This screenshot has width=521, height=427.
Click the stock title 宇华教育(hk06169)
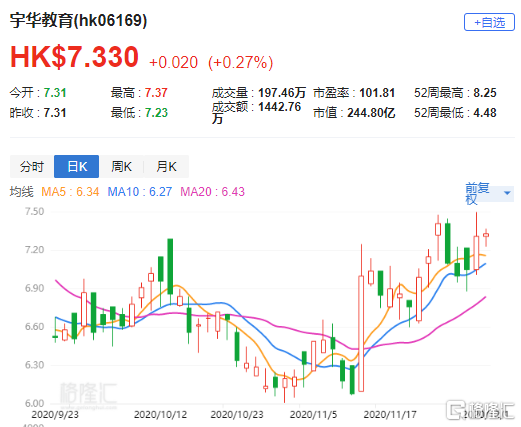pyautogui.click(x=78, y=20)
